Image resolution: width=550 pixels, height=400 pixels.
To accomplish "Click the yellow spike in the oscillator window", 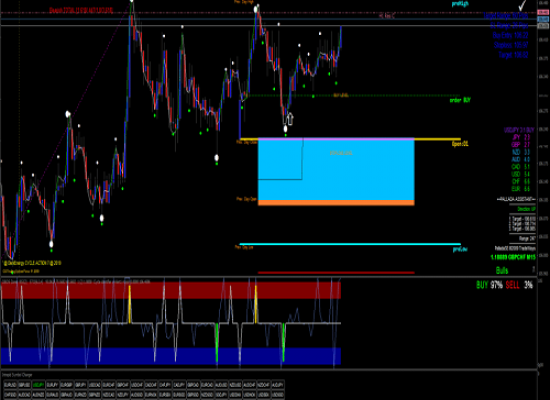I will click(130, 304).
